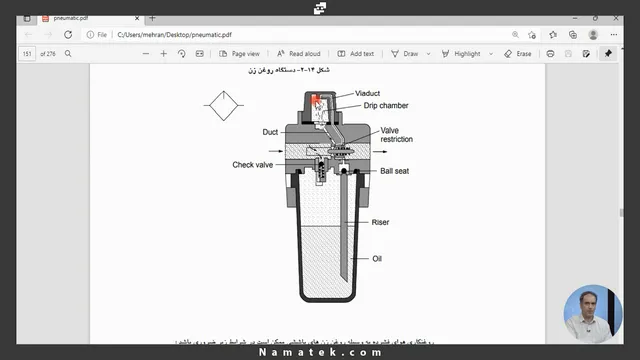Viewport: 640px width, 360px height.
Task: Expand the Highlight color dropdown arrow
Action: pos(491,54)
